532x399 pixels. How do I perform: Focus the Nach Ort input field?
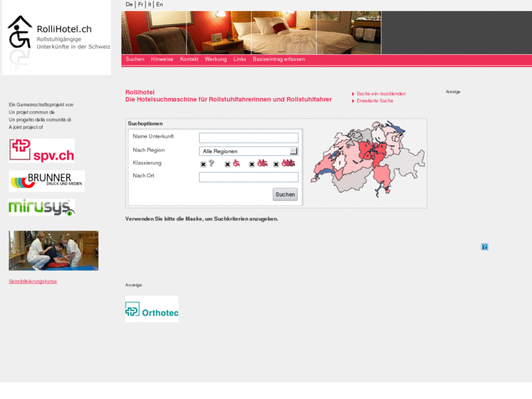[x=249, y=177]
